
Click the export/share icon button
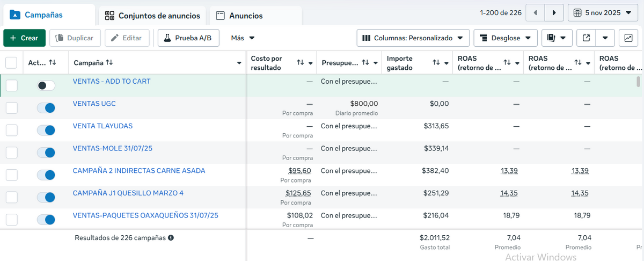coord(587,38)
